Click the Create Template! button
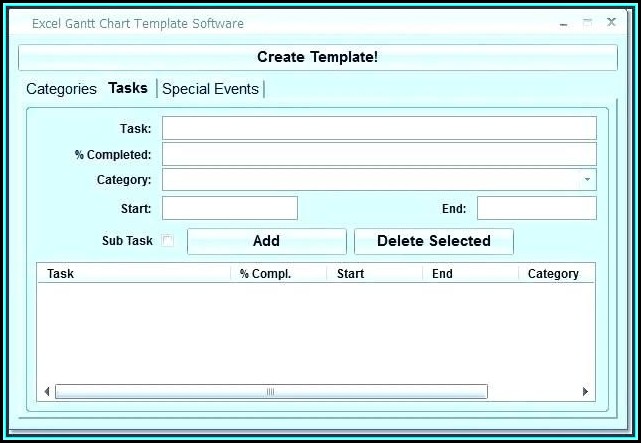 click(318, 57)
